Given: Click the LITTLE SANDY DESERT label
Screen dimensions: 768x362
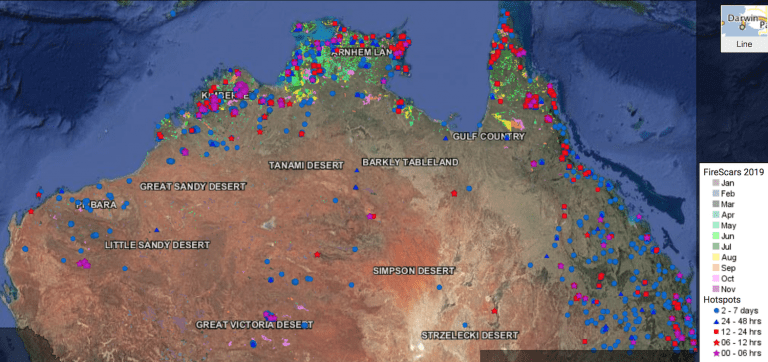Looking at the screenshot, I should pos(157,245).
